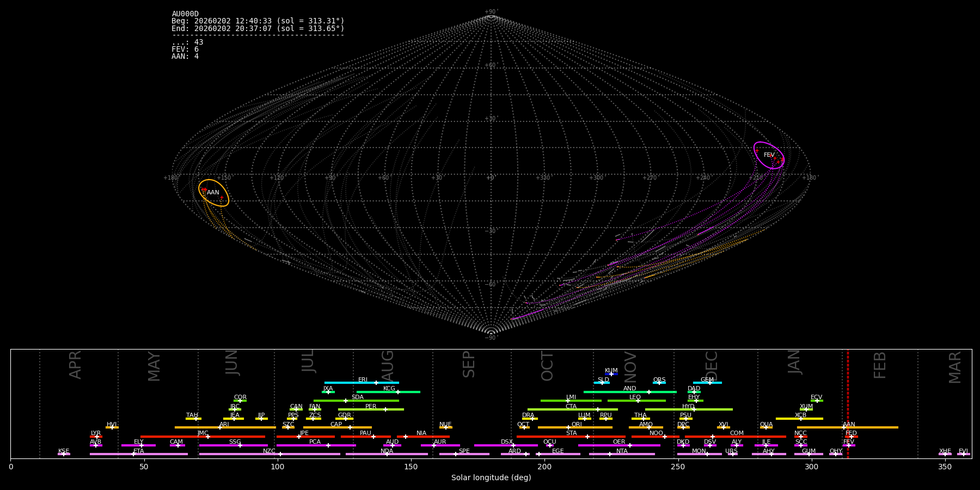Click the URS shower label
This screenshot has width=980, height=490.
[731, 451]
